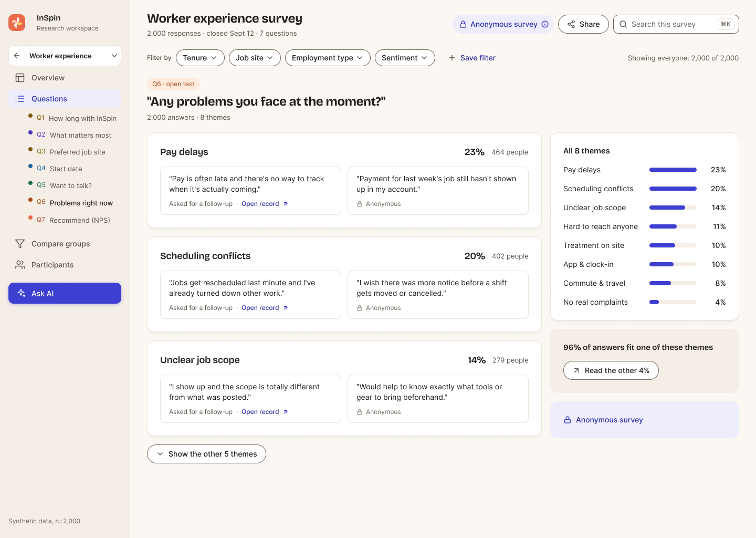Click the magnifier icon in the search box
The image size is (756, 538).
(623, 24)
